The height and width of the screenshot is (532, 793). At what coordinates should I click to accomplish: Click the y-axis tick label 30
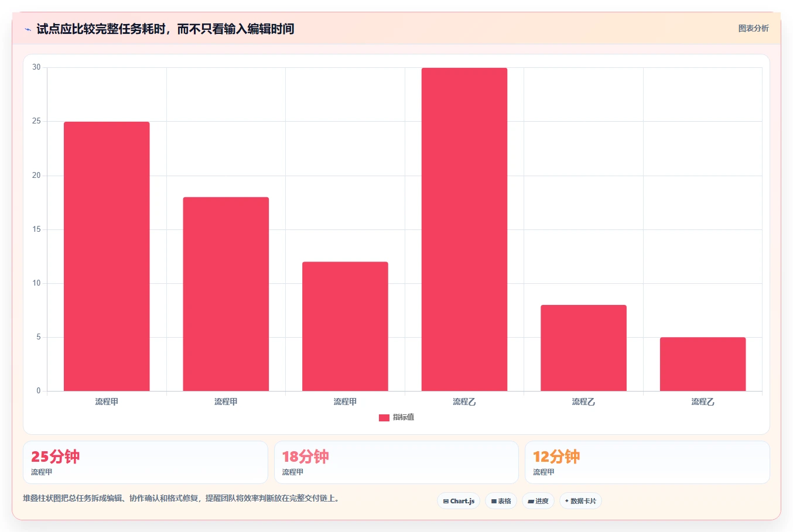pos(36,67)
